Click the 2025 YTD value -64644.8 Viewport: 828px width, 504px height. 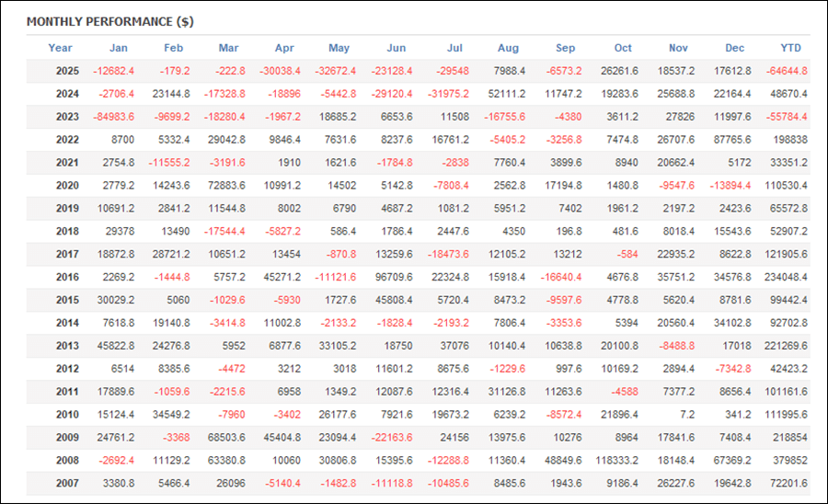785,71
